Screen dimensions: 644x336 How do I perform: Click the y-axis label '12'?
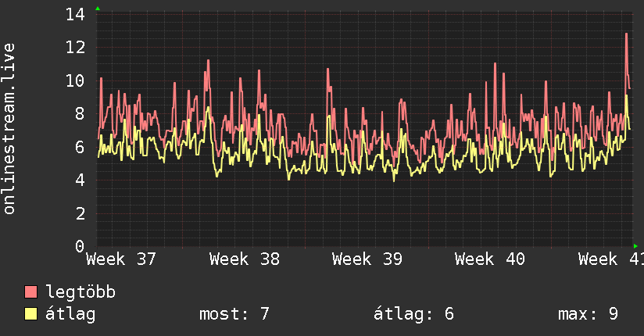75,47
